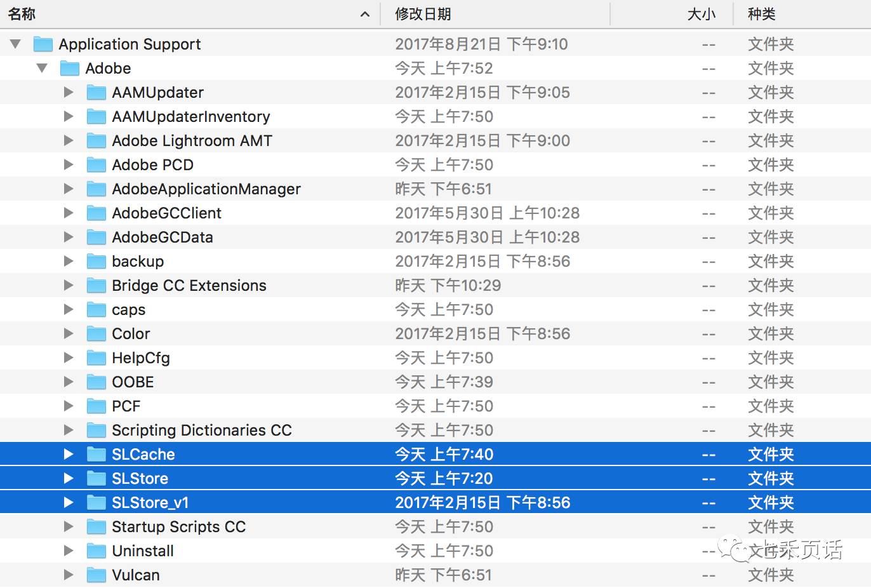Click the PCF folder icon
The width and height of the screenshot is (871, 588).
click(x=96, y=406)
